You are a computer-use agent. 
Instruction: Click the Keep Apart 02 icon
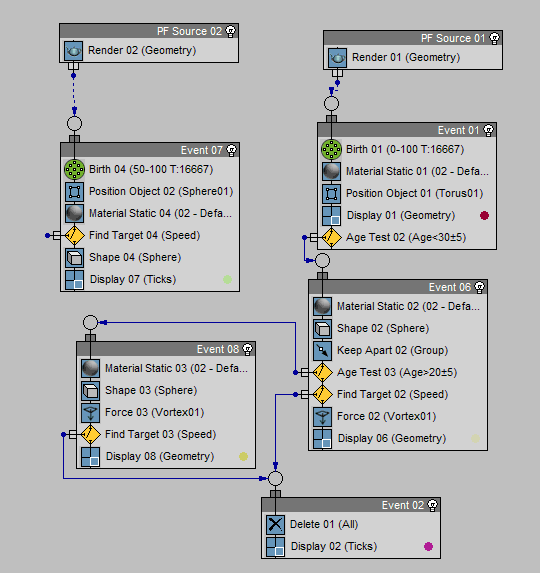point(322,350)
